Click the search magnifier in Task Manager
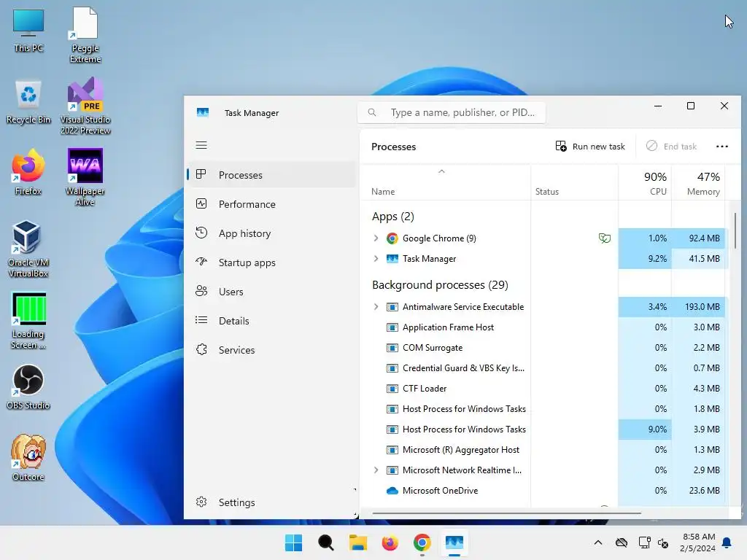Image resolution: width=747 pixels, height=560 pixels. click(x=372, y=112)
